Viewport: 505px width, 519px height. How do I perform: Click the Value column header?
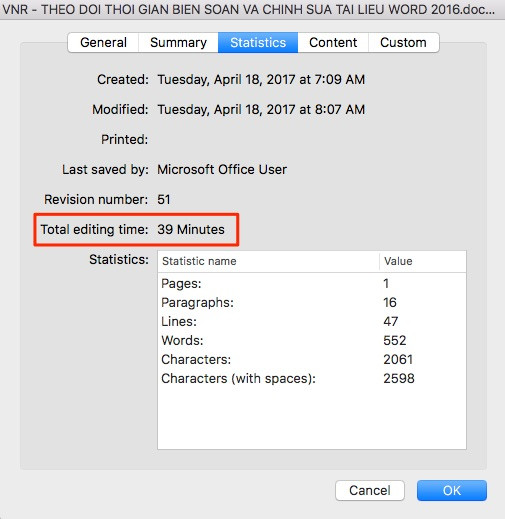click(423, 261)
